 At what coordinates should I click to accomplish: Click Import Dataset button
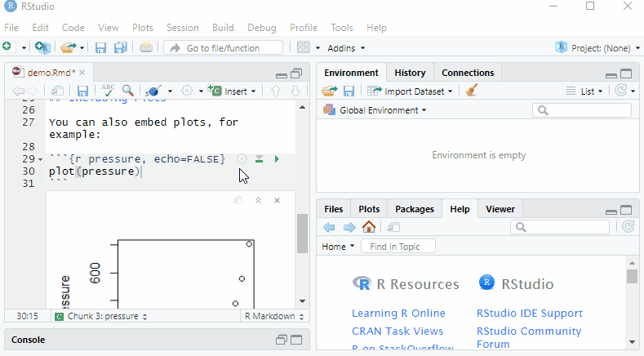pyautogui.click(x=410, y=91)
